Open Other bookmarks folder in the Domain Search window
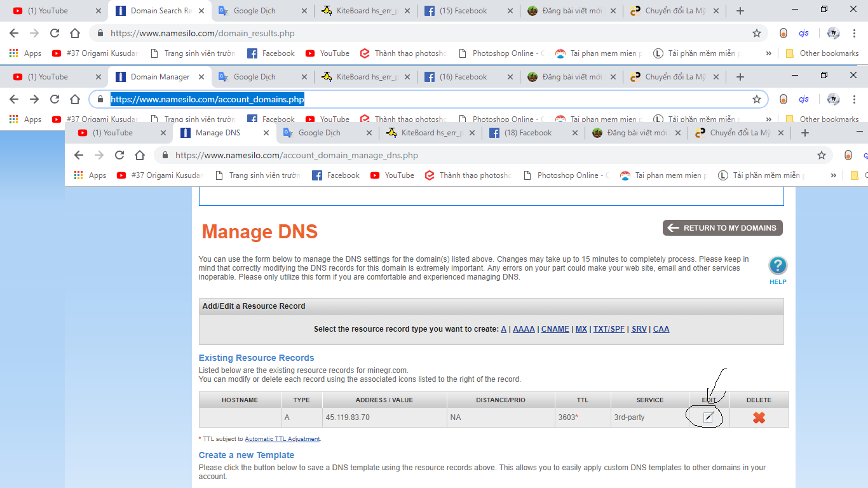The image size is (868, 488). tap(822, 53)
